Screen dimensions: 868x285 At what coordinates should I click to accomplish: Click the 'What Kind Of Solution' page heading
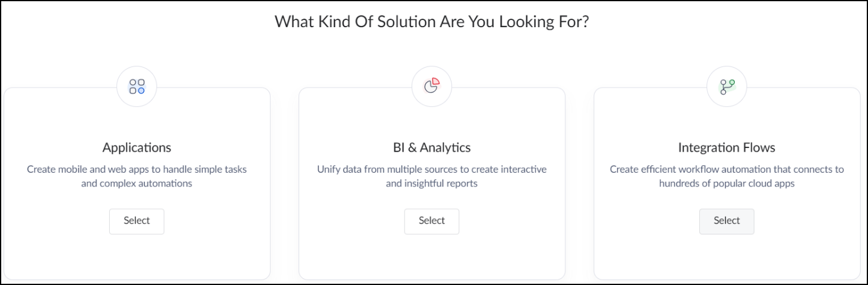coord(432,22)
